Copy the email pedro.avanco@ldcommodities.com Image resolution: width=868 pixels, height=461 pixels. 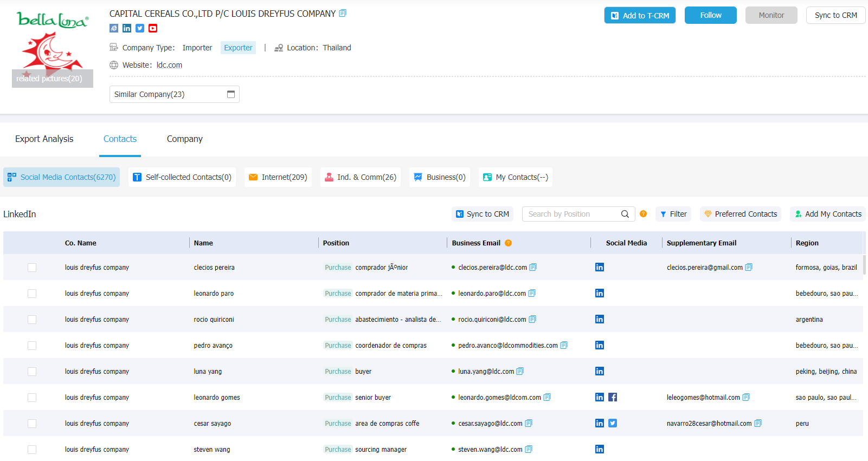click(564, 345)
